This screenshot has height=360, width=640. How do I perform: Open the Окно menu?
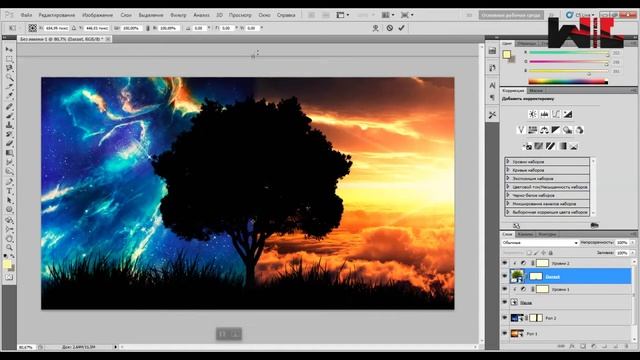pyautogui.click(x=264, y=15)
